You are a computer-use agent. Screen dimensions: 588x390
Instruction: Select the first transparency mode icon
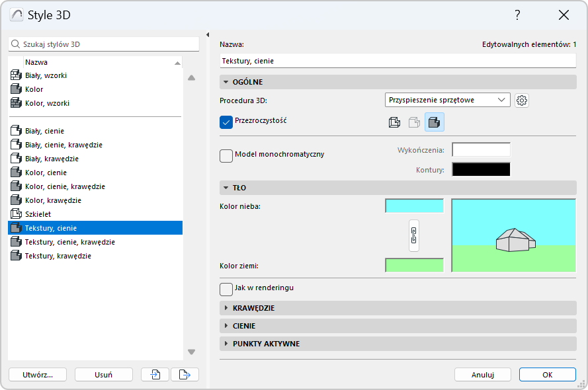(x=394, y=122)
